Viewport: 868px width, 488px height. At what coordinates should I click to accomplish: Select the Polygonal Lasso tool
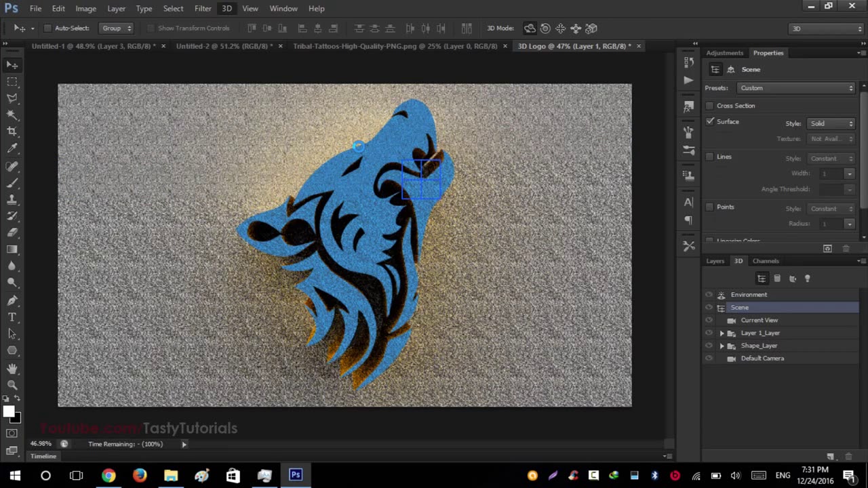(x=12, y=98)
